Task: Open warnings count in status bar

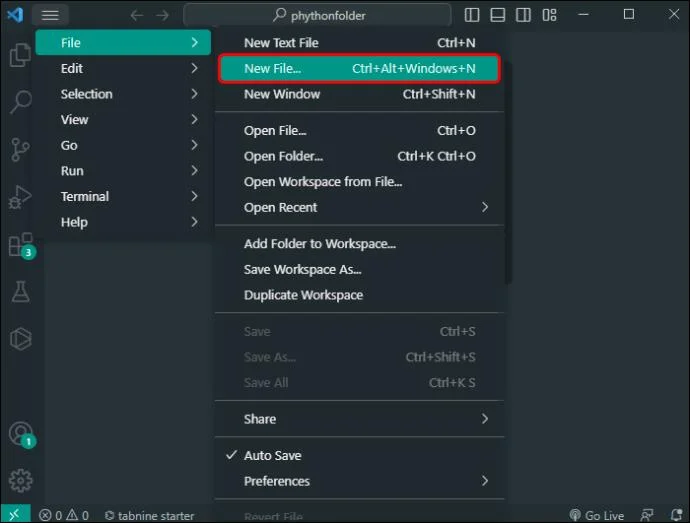Action: [78, 515]
